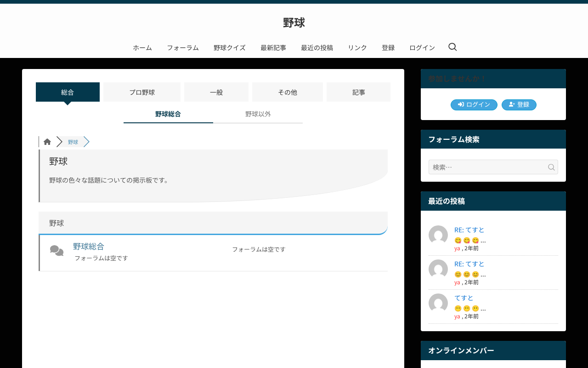Click the forum speech bubbles icon

pos(57,251)
